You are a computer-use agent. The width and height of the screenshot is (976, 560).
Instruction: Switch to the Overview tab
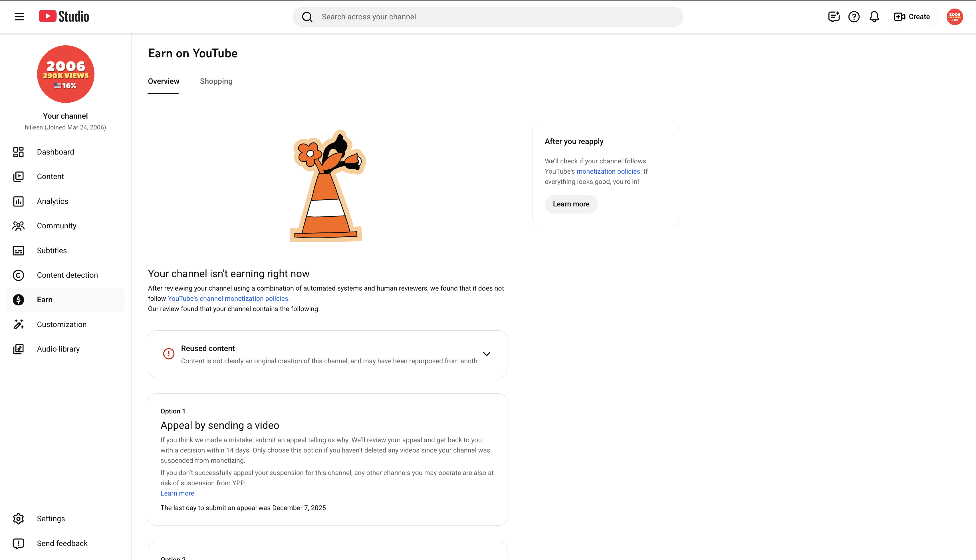click(x=164, y=81)
